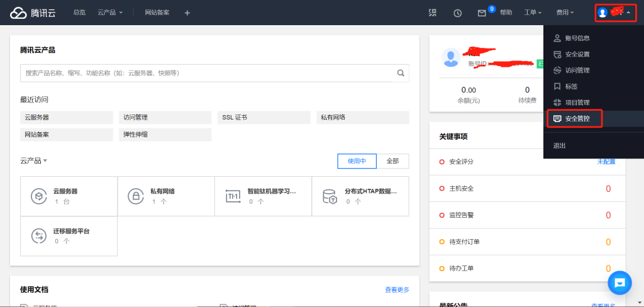Open recently visited 云服务器
Screen dimensions: 644x307
click(67, 118)
